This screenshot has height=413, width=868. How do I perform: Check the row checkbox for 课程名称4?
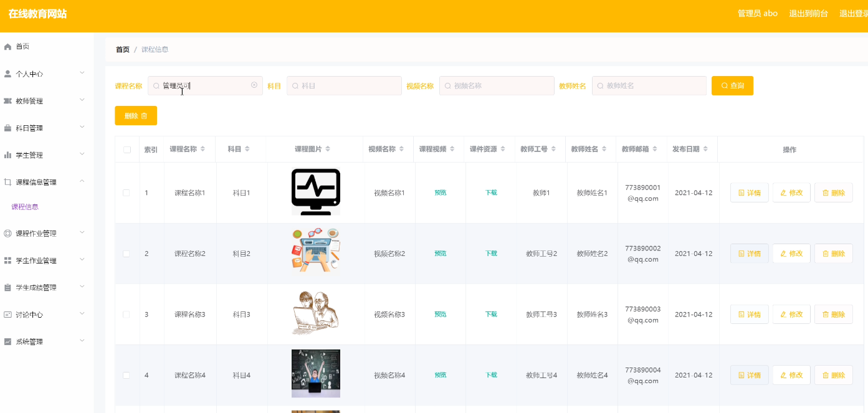click(126, 375)
